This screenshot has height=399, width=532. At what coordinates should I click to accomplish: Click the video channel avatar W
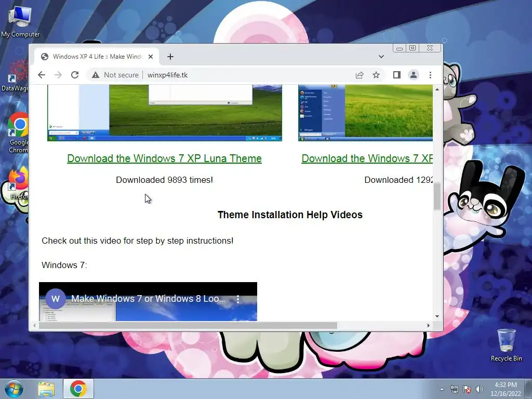click(55, 299)
